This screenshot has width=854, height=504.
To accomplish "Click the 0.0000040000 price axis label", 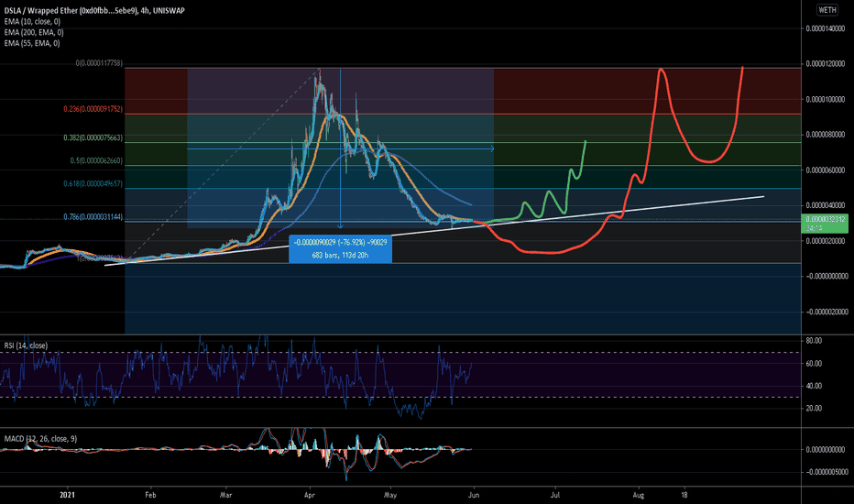I will [826, 205].
